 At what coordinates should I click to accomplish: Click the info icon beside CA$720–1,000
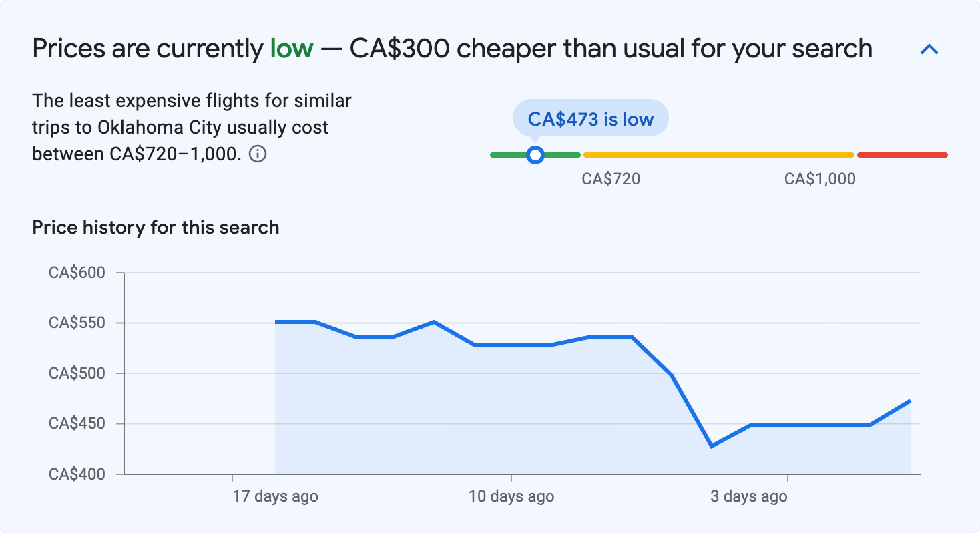click(x=258, y=154)
